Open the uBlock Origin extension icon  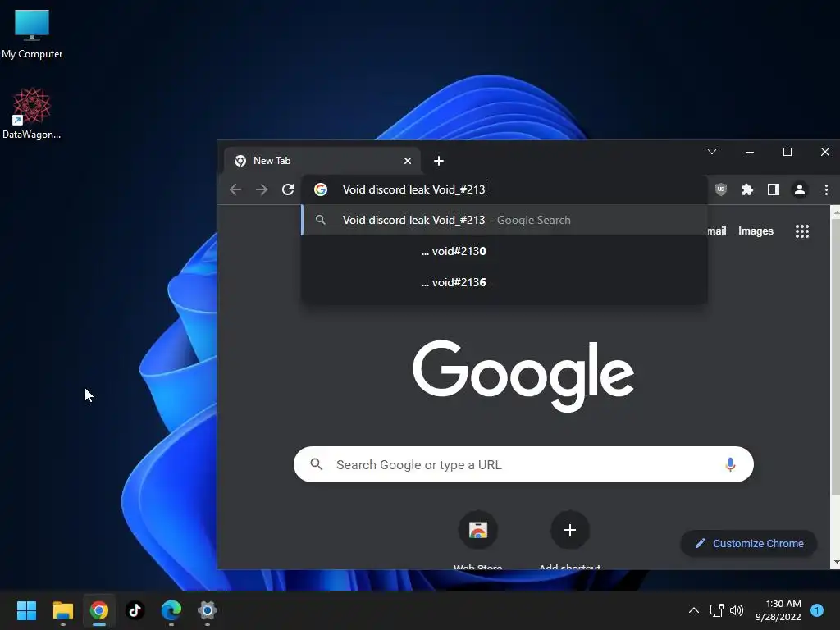pyautogui.click(x=721, y=189)
